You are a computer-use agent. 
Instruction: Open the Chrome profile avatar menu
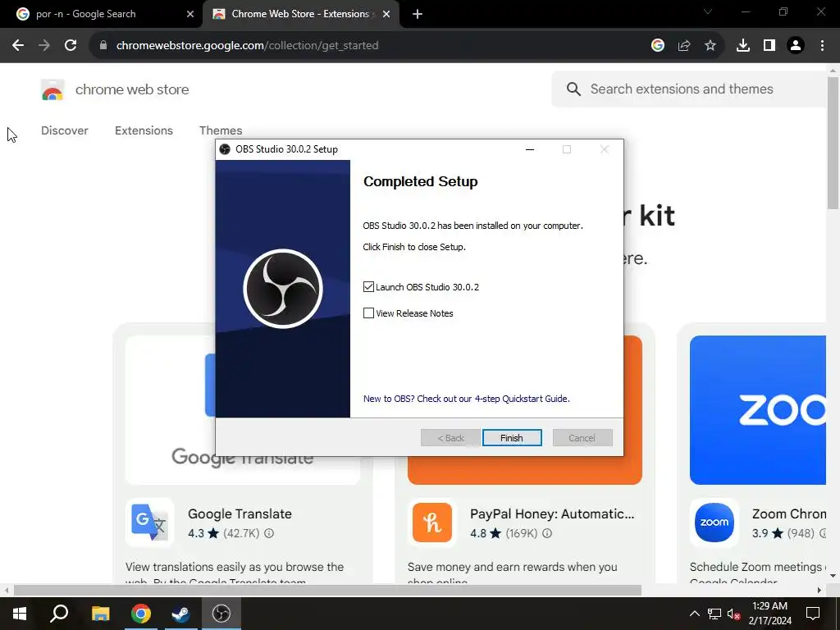(x=796, y=46)
